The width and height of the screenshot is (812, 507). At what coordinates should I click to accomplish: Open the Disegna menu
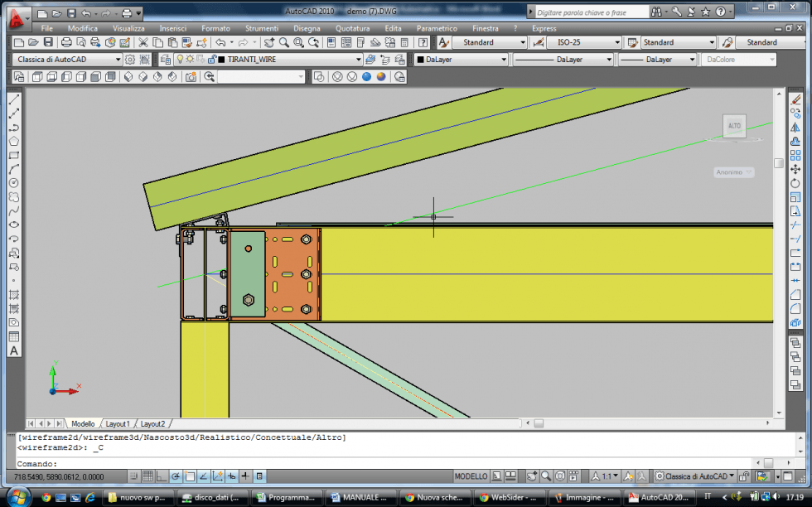(307, 28)
